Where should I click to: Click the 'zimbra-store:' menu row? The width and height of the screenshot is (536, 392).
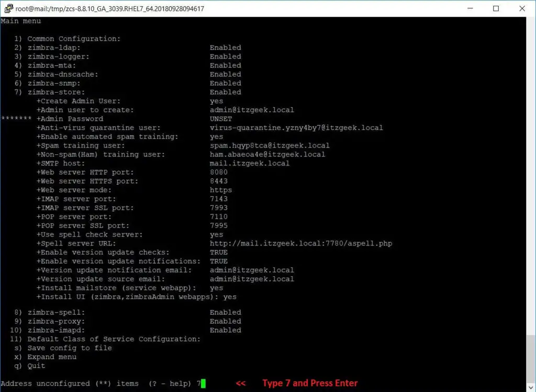(x=128, y=92)
